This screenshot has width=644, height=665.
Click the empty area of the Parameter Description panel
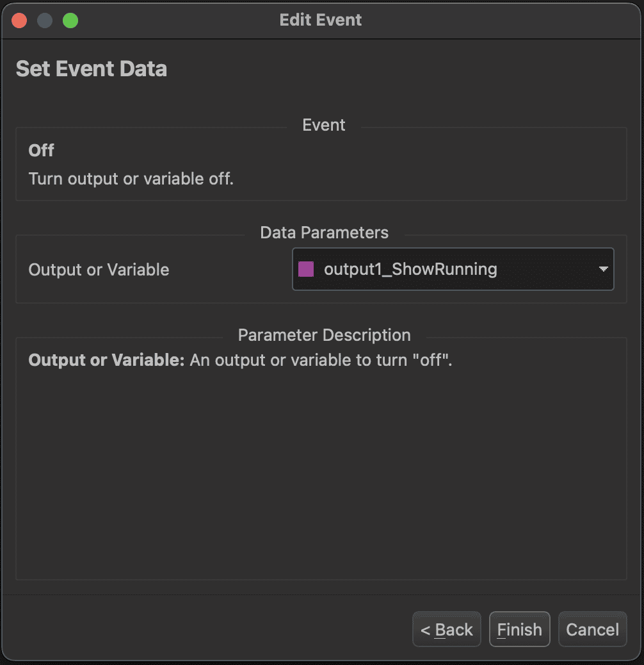320,480
